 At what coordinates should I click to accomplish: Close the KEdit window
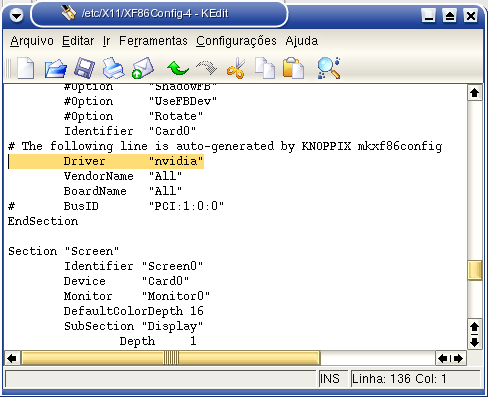[471, 15]
